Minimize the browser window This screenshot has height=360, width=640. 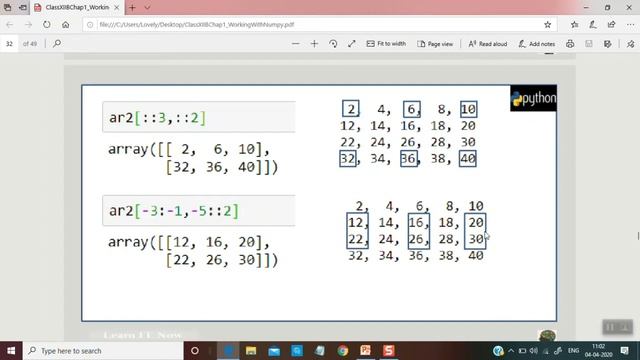click(x=586, y=7)
